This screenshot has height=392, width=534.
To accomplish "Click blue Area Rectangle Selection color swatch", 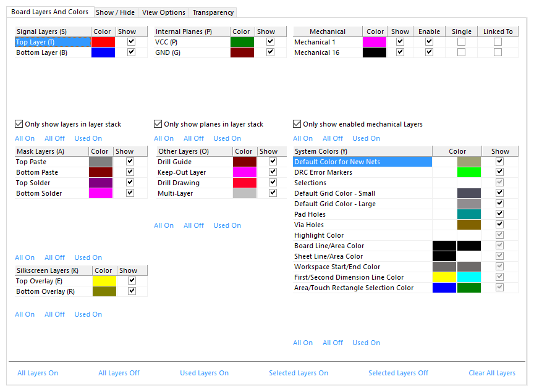I will pos(444,288).
